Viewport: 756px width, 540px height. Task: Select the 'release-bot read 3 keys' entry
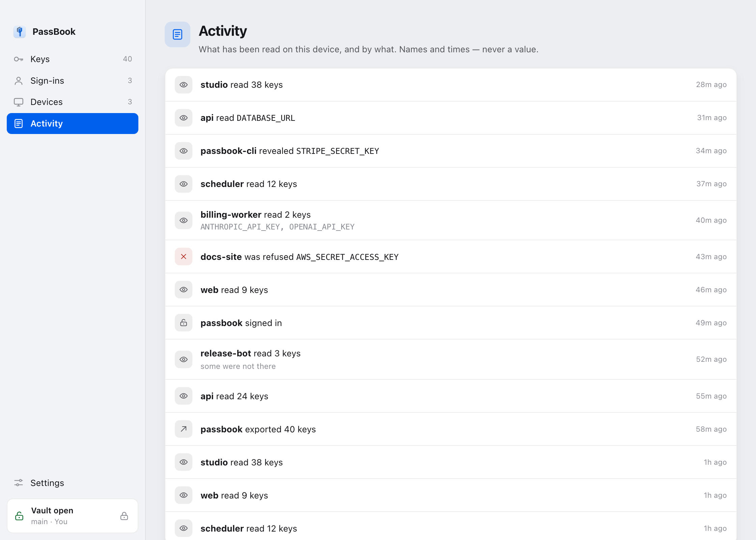[451, 359]
